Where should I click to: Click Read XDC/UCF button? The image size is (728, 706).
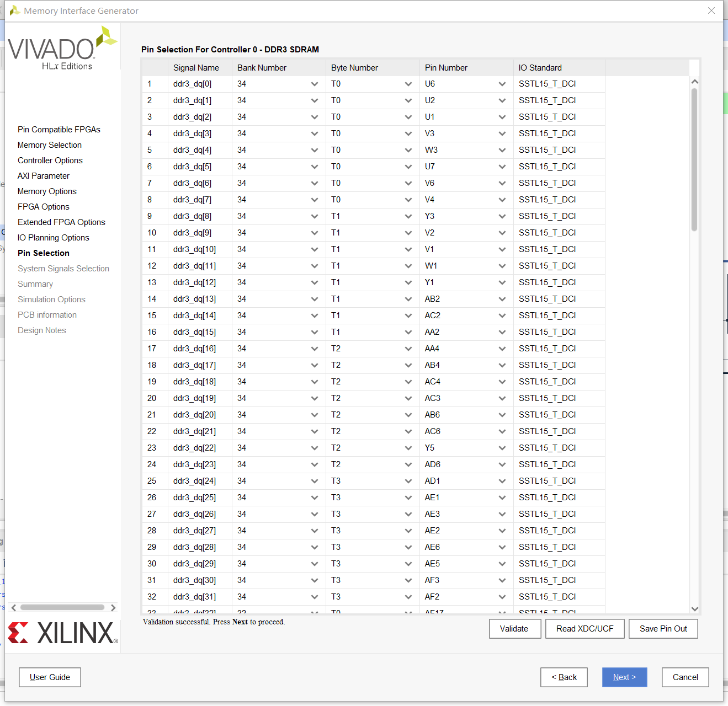click(584, 629)
